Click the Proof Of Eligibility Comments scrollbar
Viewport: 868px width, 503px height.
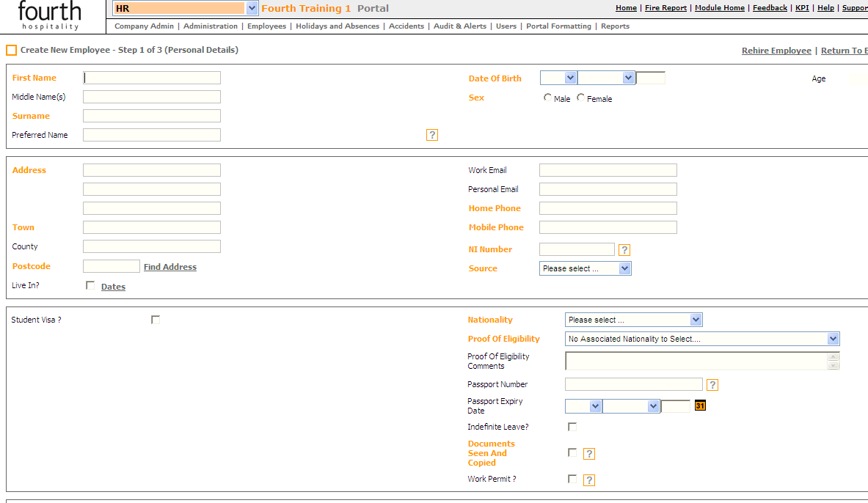[833, 361]
